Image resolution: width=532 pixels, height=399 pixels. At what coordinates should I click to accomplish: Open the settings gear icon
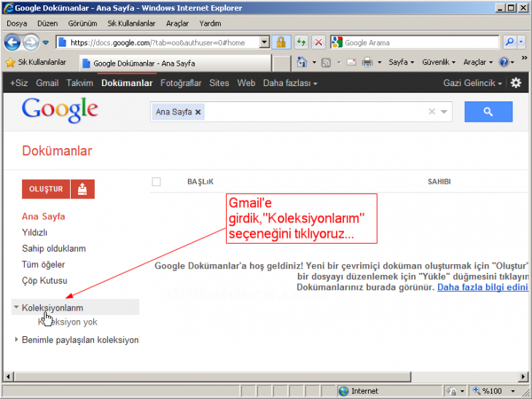[516, 83]
